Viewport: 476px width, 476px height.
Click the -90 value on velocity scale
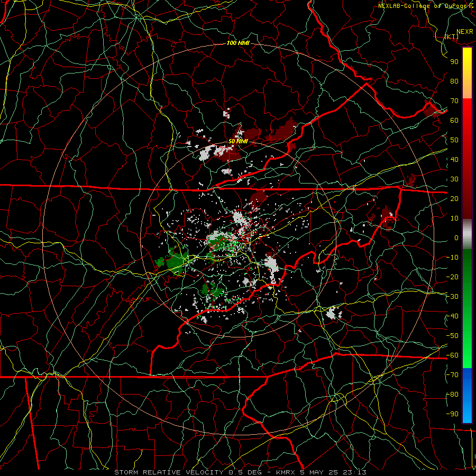(x=452, y=414)
